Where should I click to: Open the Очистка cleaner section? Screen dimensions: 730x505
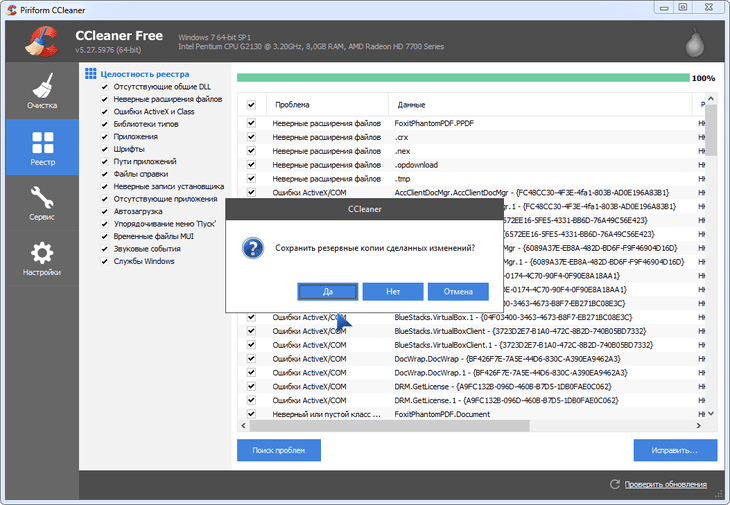[x=42, y=91]
